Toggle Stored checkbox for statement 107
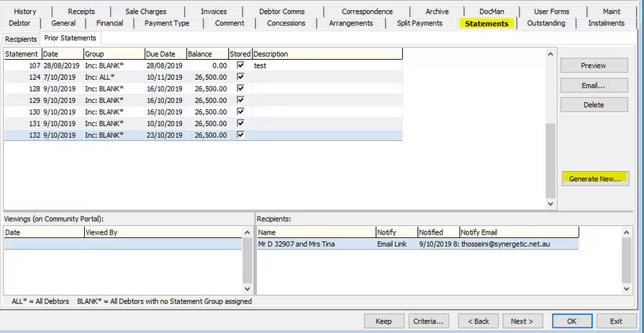 [240, 65]
